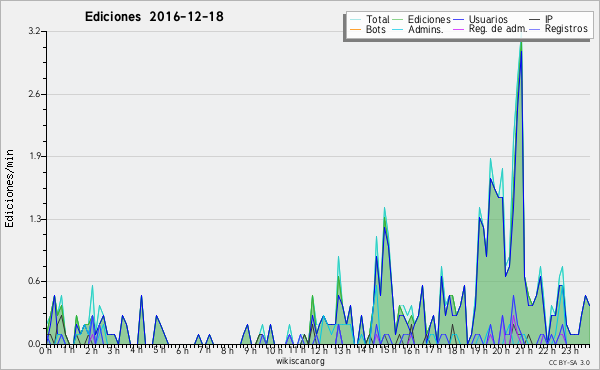
Task: Click the '21 h' x-axis label
Action: [x=524, y=350]
